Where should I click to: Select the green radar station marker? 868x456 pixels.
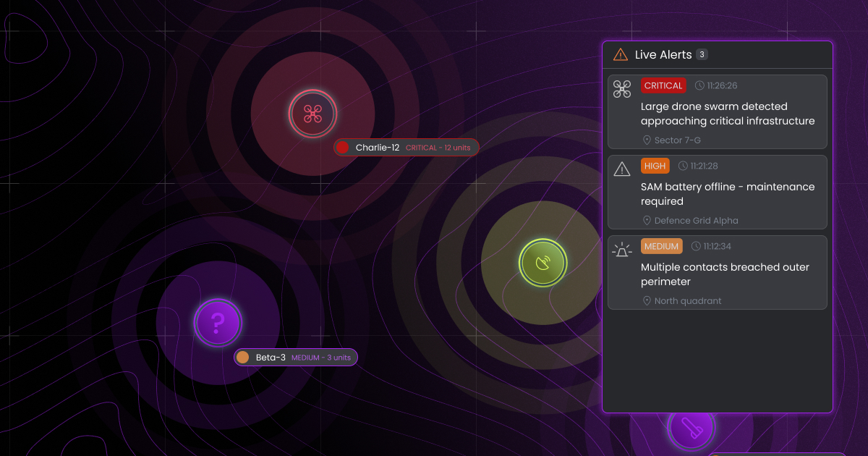[542, 263]
